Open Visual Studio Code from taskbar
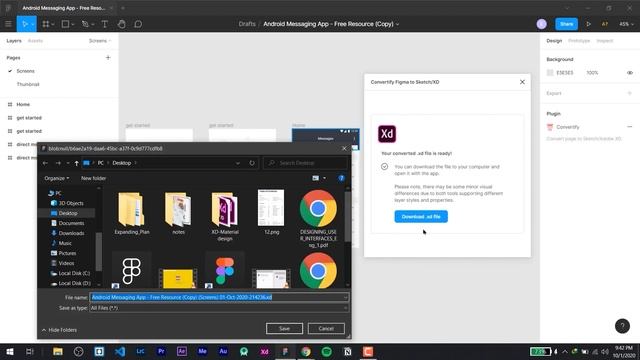Viewport: 640px width, 360px height. click(x=120, y=351)
